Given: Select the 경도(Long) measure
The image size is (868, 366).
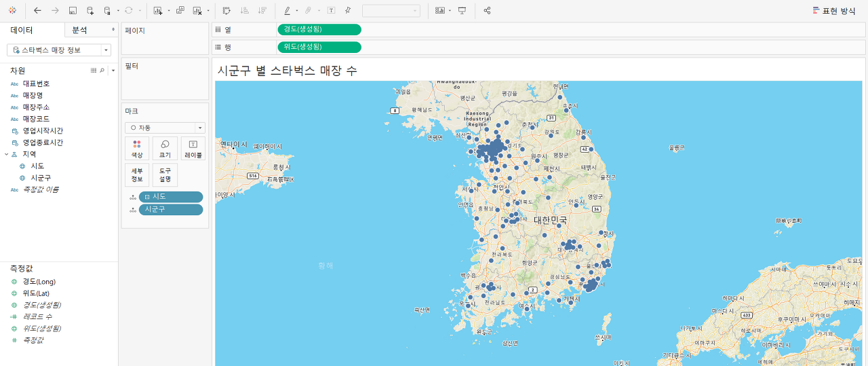Looking at the screenshot, I should tap(39, 281).
